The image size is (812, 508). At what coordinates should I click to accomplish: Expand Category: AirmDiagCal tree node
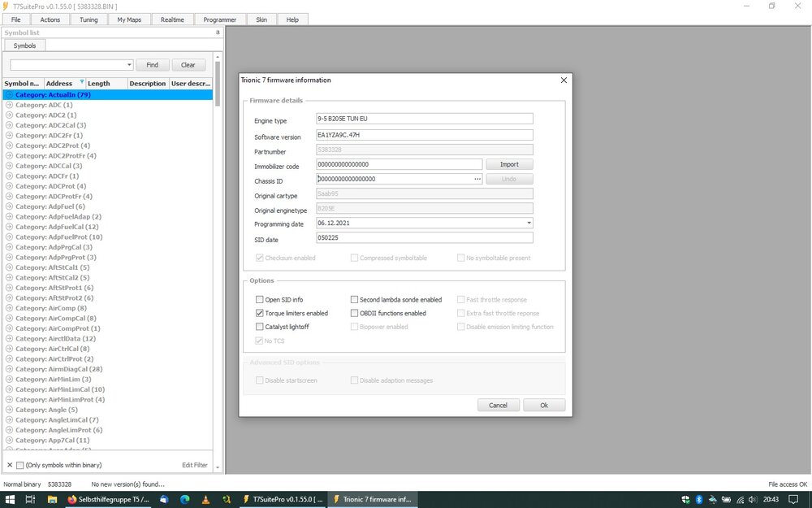click(x=9, y=369)
